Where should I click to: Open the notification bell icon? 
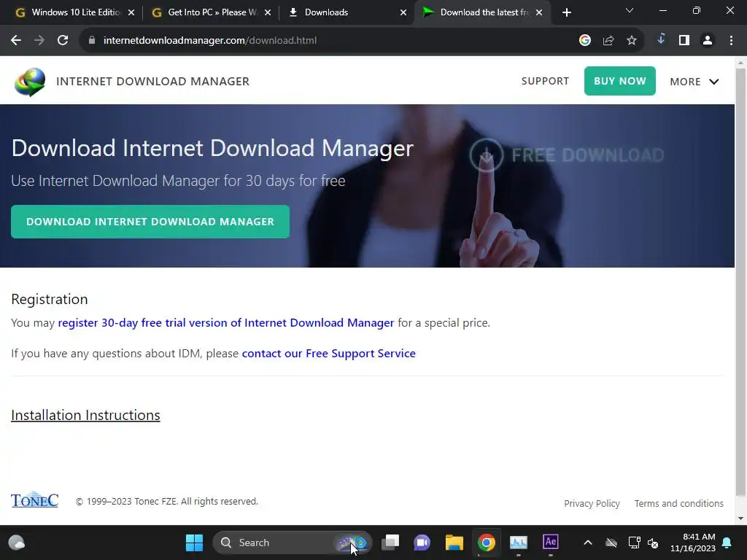[x=727, y=542]
